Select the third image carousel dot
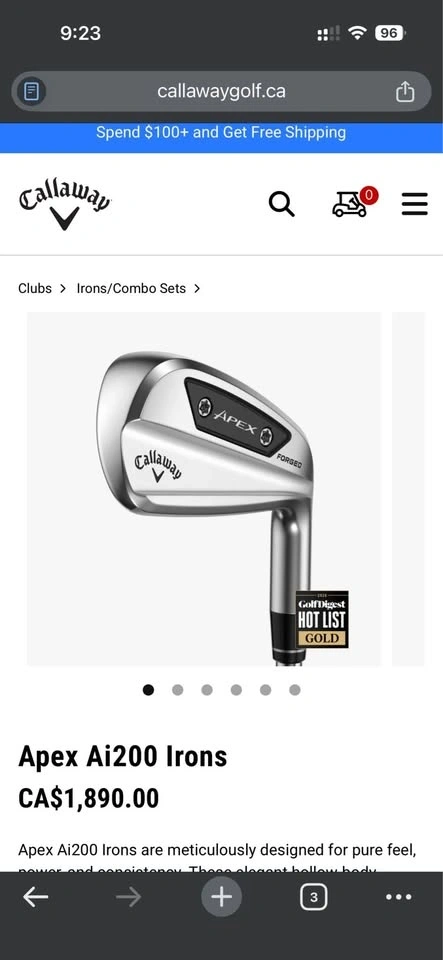The image size is (443, 960). point(207,690)
